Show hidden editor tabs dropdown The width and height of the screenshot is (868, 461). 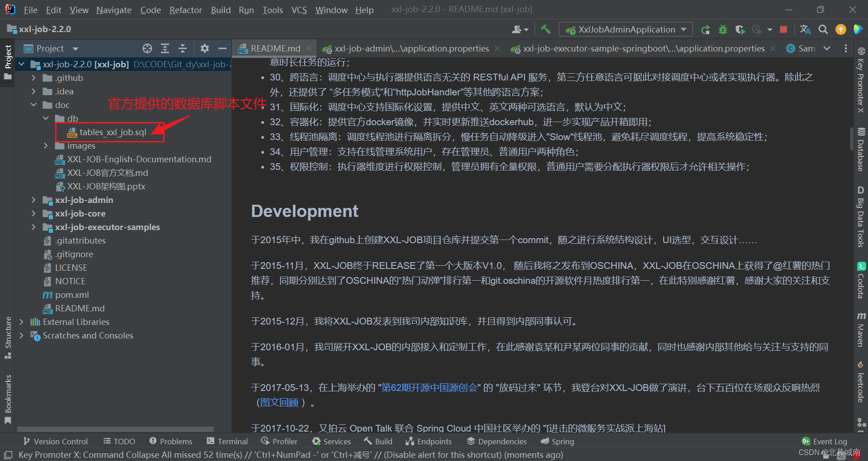[827, 48]
